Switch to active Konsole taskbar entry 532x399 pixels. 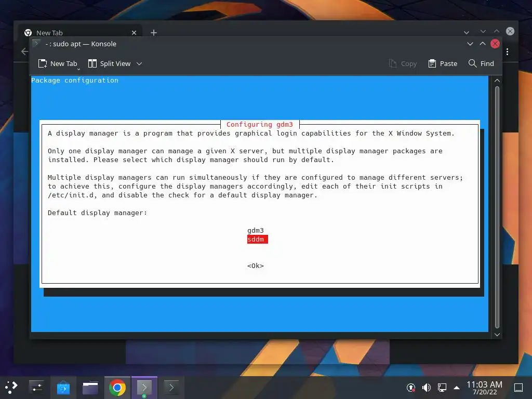[144, 388]
